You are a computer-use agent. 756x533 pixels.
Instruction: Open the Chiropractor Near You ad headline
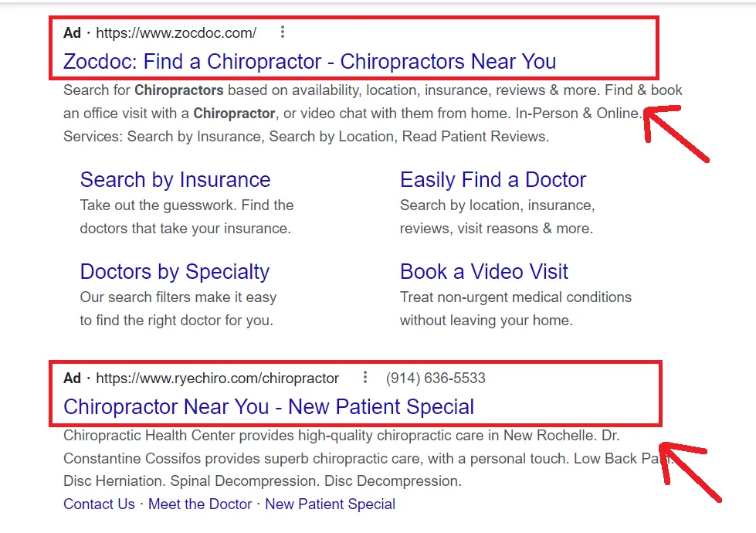tap(268, 407)
